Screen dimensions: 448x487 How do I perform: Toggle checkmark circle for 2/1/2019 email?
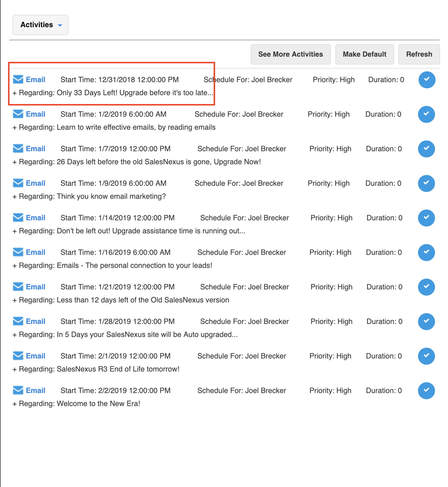click(427, 356)
